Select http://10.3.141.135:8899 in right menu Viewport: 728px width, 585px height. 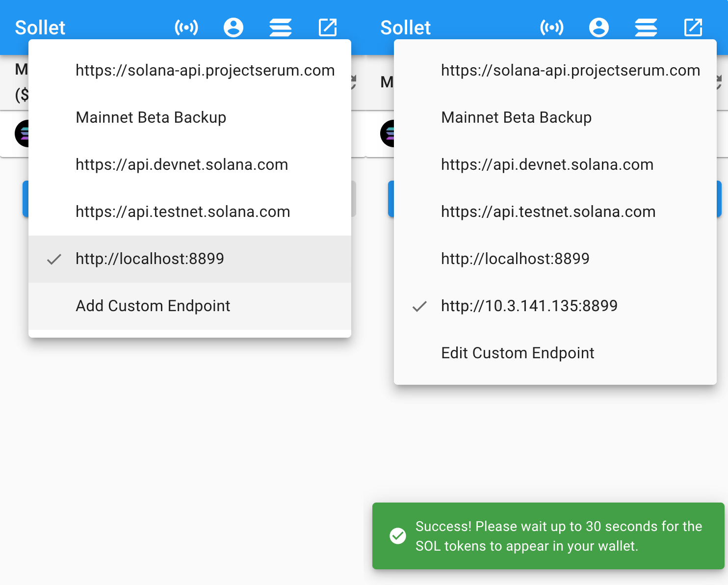pyautogui.click(x=555, y=306)
